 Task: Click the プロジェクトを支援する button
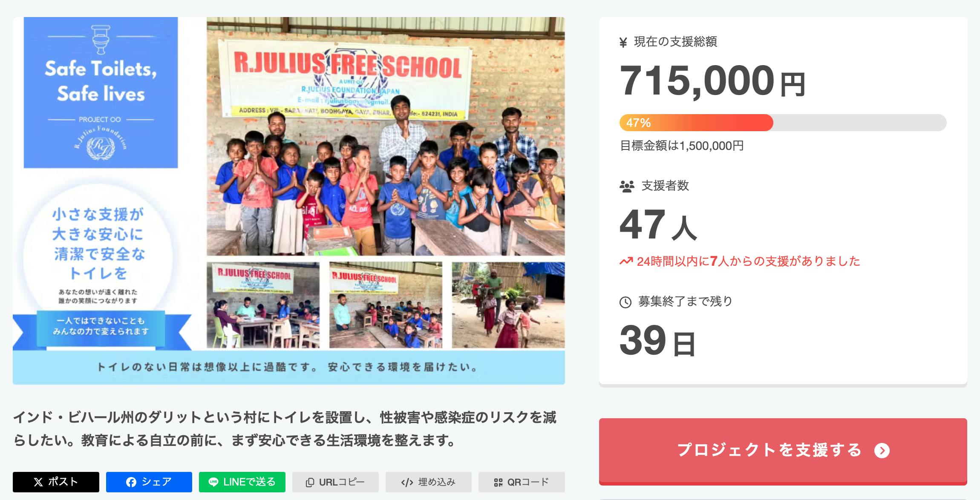tap(783, 451)
